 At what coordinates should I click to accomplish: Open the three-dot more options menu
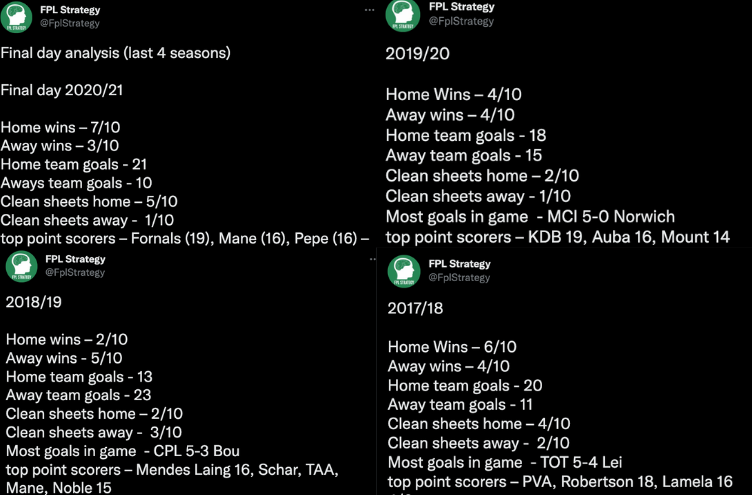pyautogui.click(x=369, y=9)
